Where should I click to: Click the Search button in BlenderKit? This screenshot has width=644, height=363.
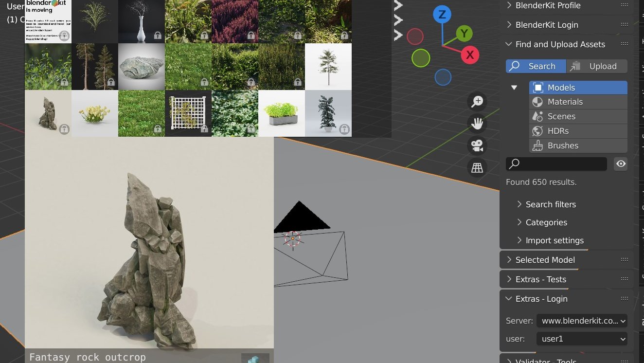pyautogui.click(x=536, y=66)
